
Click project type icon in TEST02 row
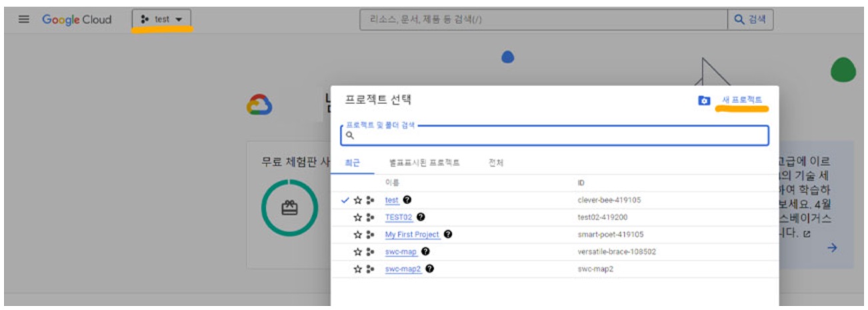click(x=371, y=217)
